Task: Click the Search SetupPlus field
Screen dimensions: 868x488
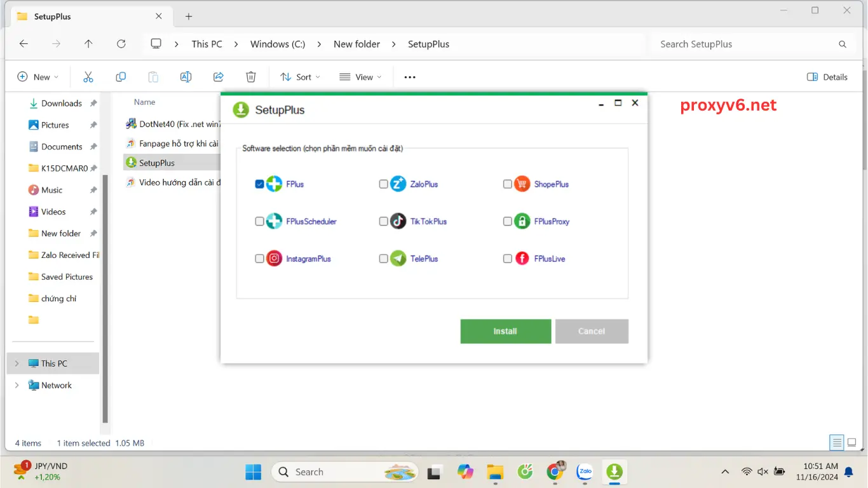Action: [x=752, y=44]
